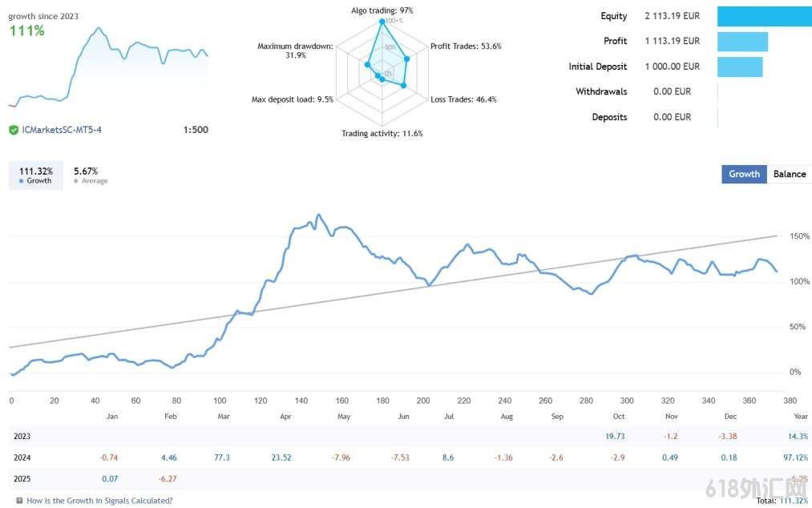Click the Initial Deposit bar

pyautogui.click(x=740, y=67)
